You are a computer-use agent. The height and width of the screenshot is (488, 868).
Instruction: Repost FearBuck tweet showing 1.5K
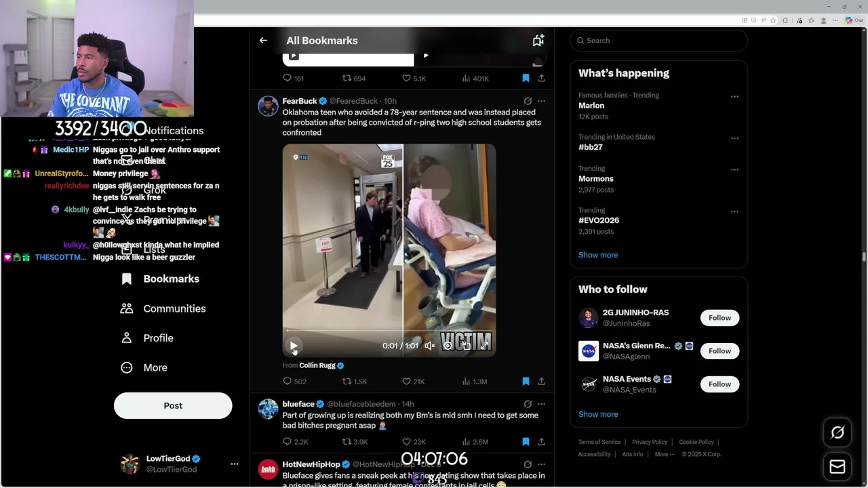354,382
